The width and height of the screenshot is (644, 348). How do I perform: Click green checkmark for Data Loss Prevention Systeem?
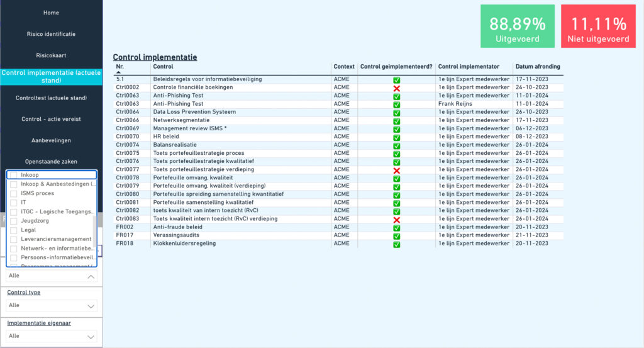pyautogui.click(x=396, y=113)
